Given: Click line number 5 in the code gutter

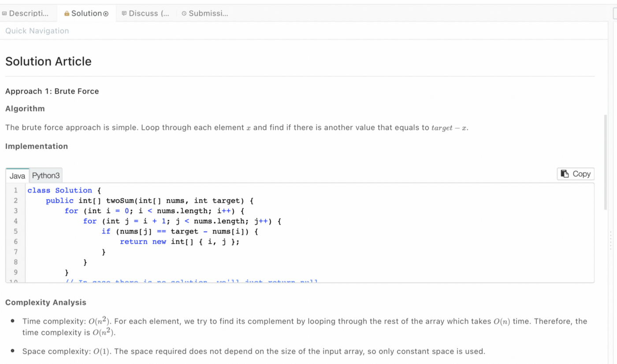Looking at the screenshot, I should [x=15, y=231].
